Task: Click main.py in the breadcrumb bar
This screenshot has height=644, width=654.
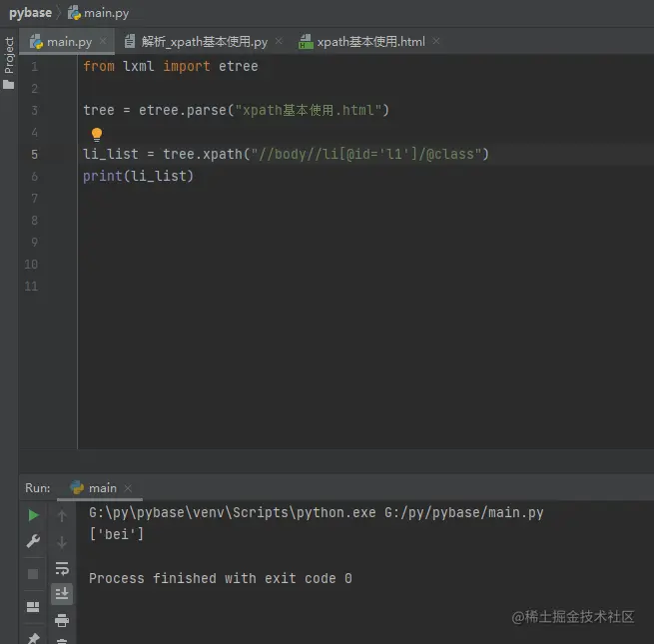Action: point(99,13)
